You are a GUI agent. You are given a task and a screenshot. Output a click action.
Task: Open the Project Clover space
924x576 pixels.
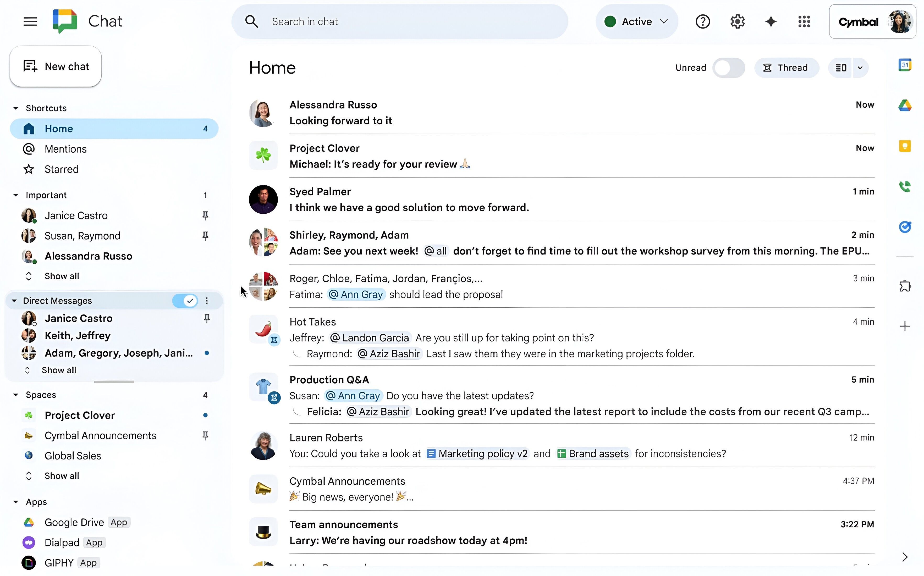79,415
